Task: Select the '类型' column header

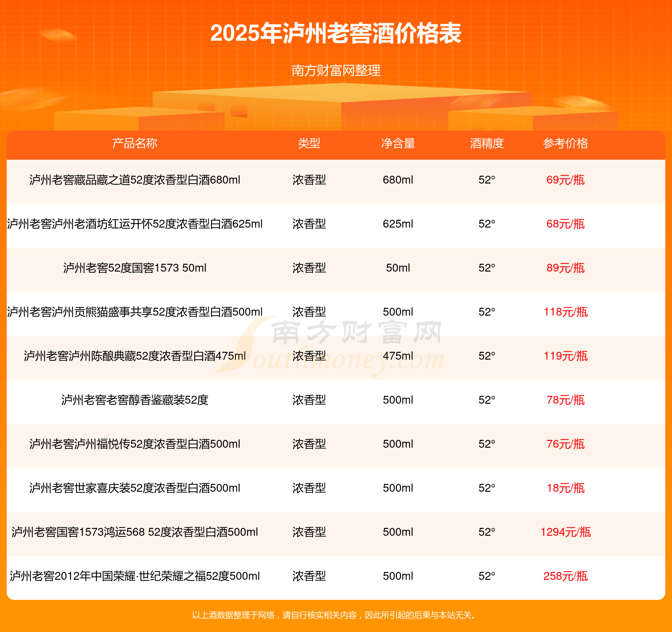Action: [309, 143]
